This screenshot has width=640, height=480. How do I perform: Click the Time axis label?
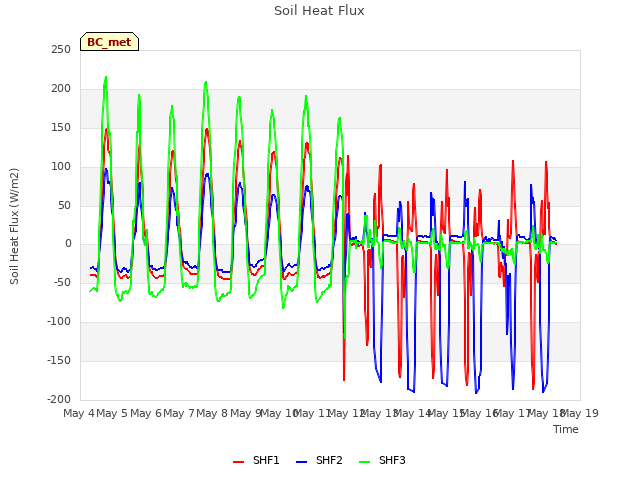tap(566, 429)
